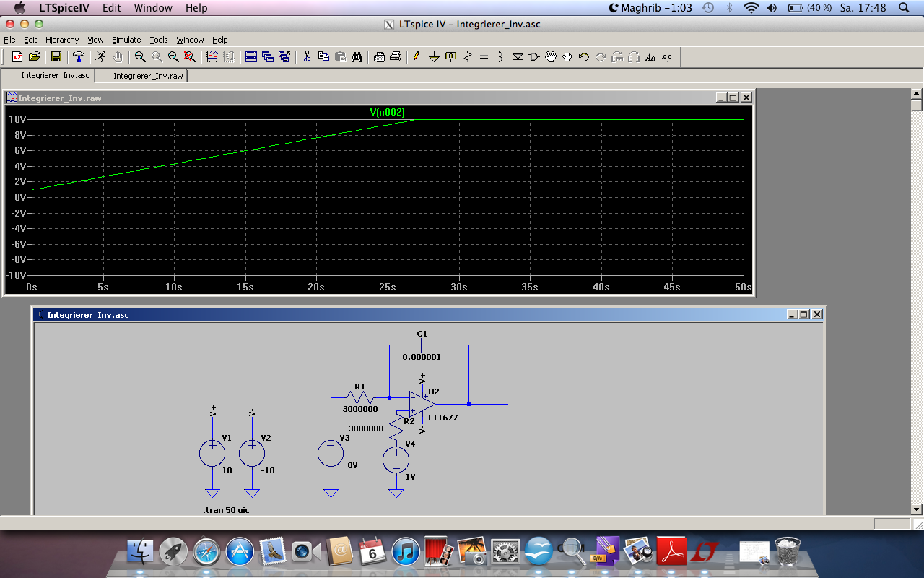Click the Open file folder icon

[34, 57]
